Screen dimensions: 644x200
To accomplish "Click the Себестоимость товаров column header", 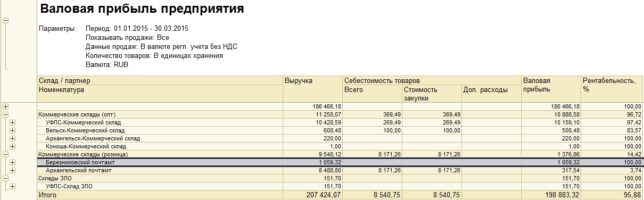I will pos(432,80).
